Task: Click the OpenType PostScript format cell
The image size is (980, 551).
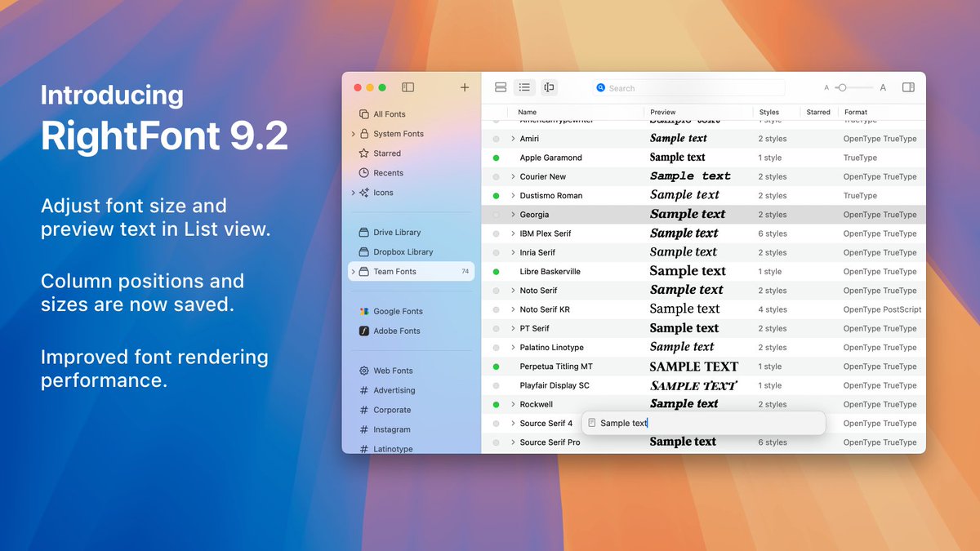Action: point(882,309)
